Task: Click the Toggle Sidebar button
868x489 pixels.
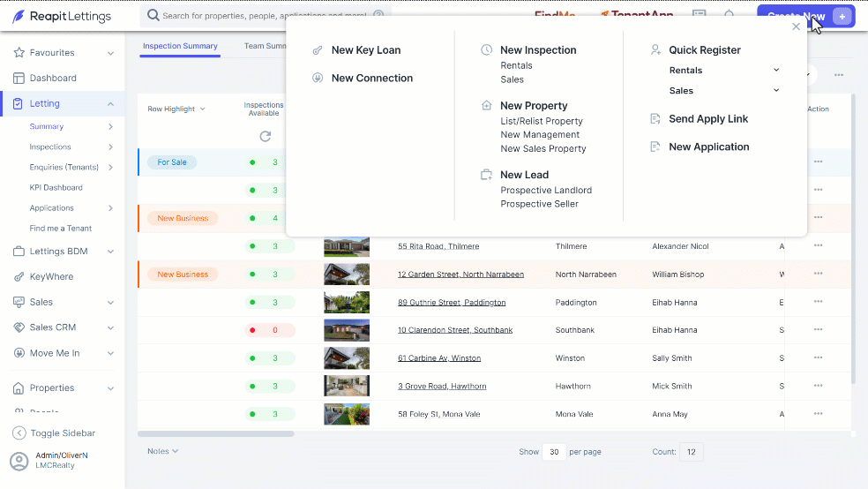Action: [62, 433]
